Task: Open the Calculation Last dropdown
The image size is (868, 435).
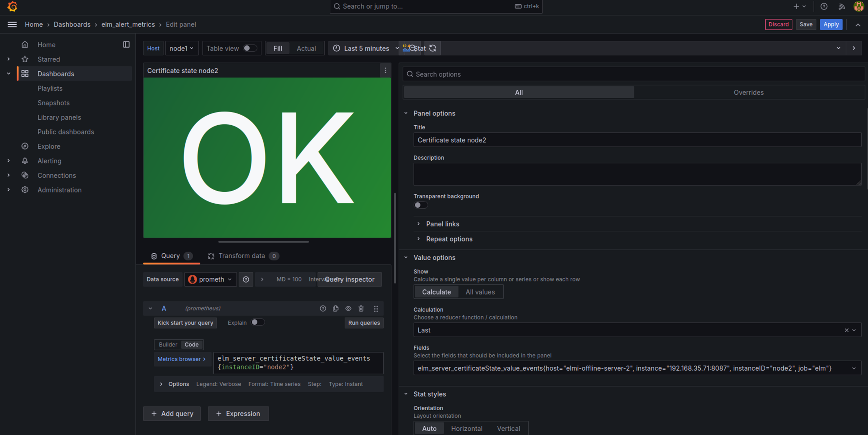Action: coord(637,330)
